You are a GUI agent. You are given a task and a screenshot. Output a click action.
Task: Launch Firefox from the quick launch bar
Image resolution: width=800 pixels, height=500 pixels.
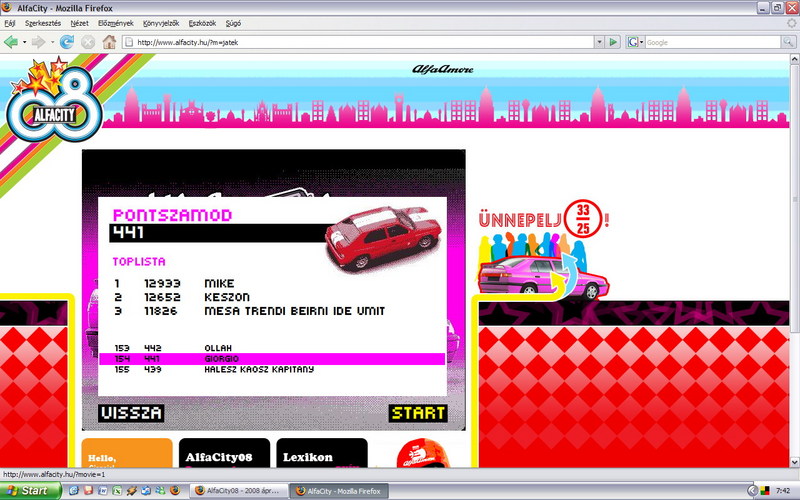point(175,491)
